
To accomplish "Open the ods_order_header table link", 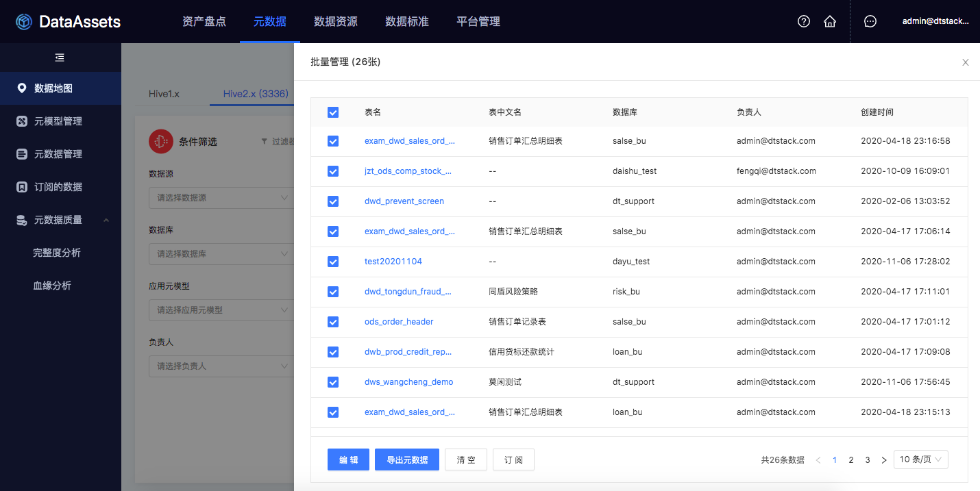I will [399, 322].
